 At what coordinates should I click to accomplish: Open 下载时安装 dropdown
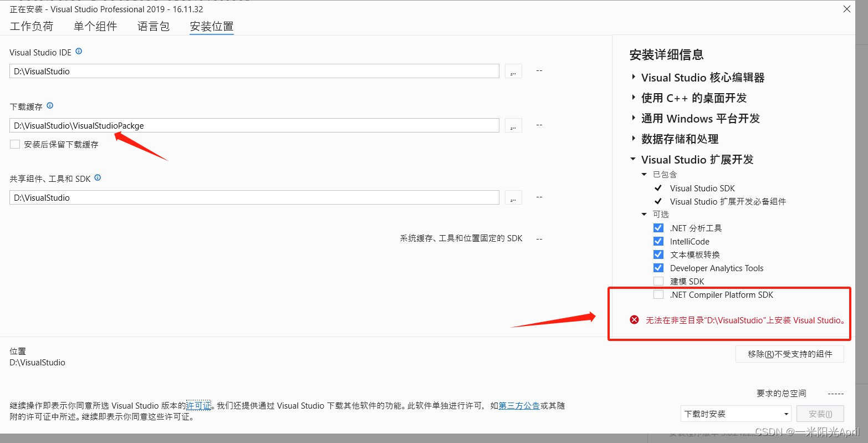pyautogui.click(x=736, y=414)
